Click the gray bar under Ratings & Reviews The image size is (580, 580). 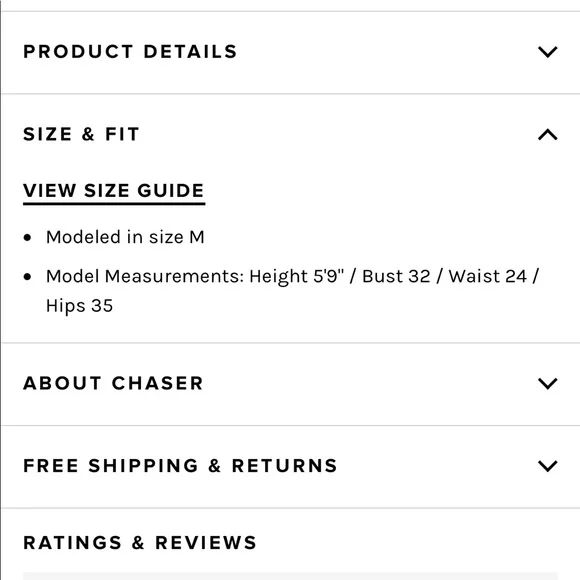click(290, 576)
